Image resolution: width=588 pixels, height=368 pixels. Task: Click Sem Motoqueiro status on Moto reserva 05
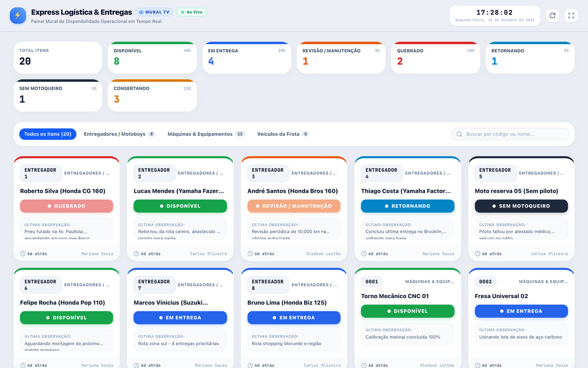521,206
